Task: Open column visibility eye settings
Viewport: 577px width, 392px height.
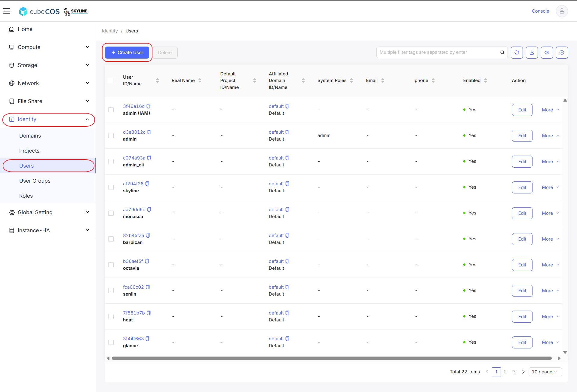Action: point(547,53)
